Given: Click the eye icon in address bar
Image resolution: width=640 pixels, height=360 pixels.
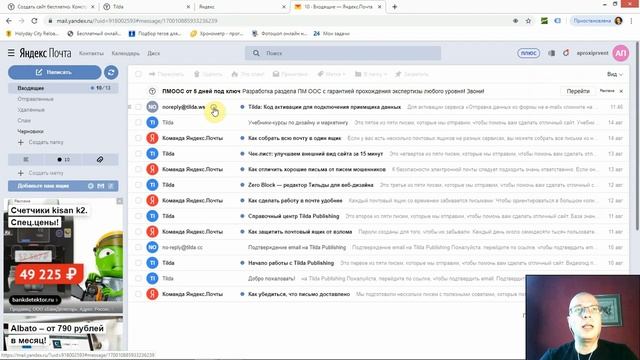Looking at the screenshot, I should pyautogui.click(x=516, y=21).
